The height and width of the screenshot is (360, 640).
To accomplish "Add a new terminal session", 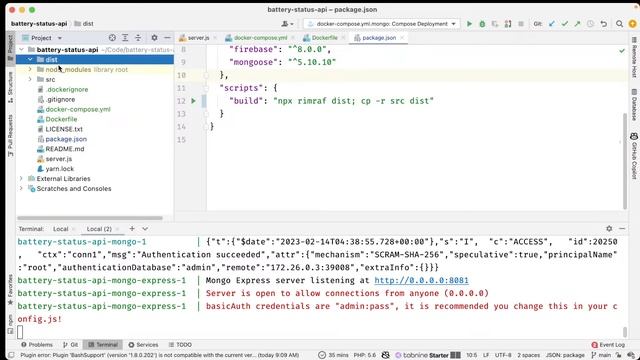I will coord(132,229).
